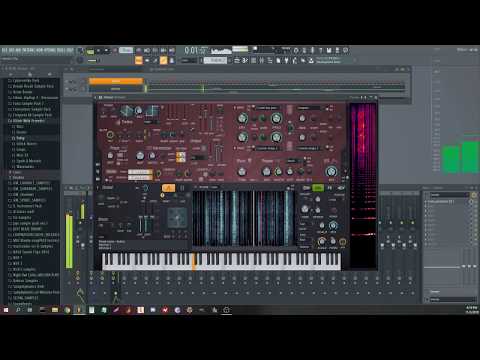Click the green button in Harmor's image section header
Screen dimensions: 480x360
tap(318, 188)
